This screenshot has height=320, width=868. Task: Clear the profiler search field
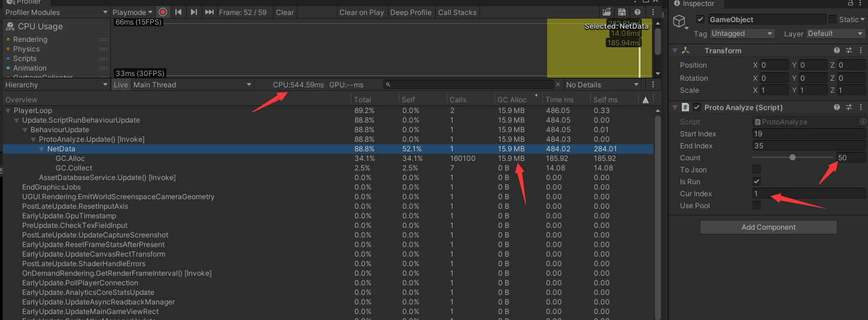coord(558,85)
